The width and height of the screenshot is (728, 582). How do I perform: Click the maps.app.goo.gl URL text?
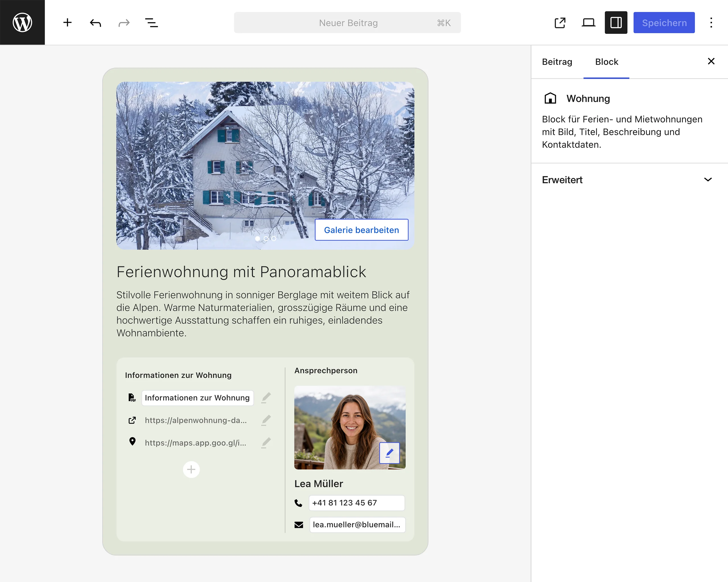(x=195, y=443)
